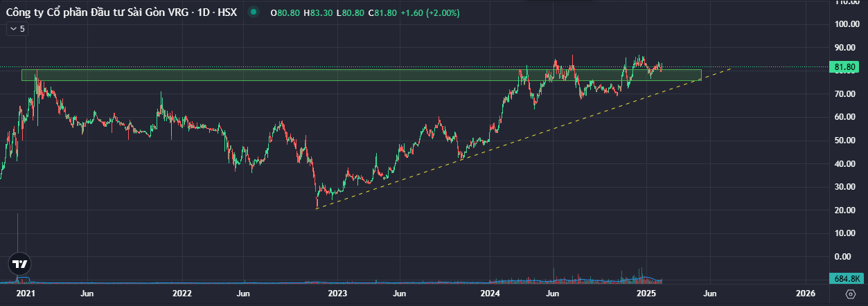Screen dimensions: 868x306
Task: Click the 2021 time axis label
Action: tap(26, 294)
